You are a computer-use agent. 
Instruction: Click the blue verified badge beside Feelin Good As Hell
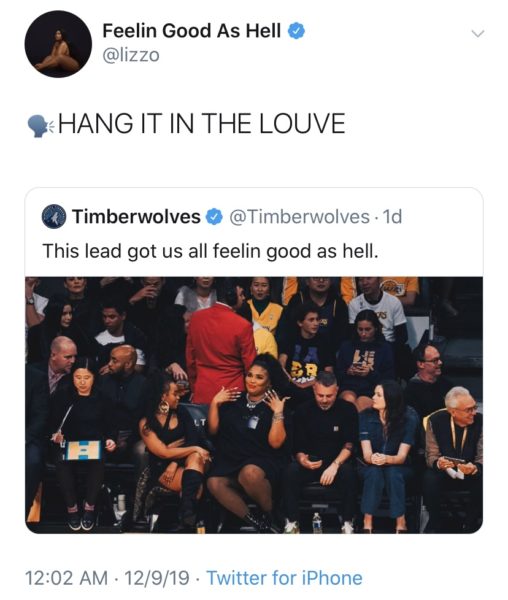coord(296,31)
